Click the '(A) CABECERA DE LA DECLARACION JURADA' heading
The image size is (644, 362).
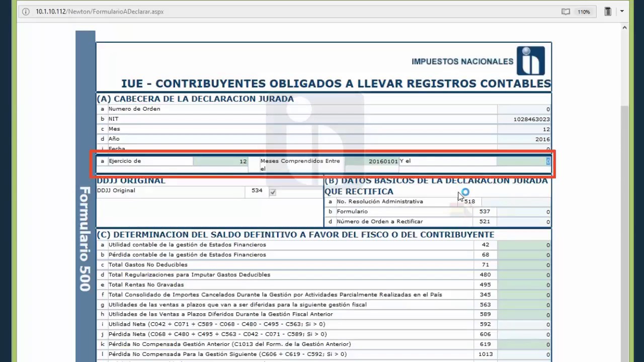pos(195,99)
